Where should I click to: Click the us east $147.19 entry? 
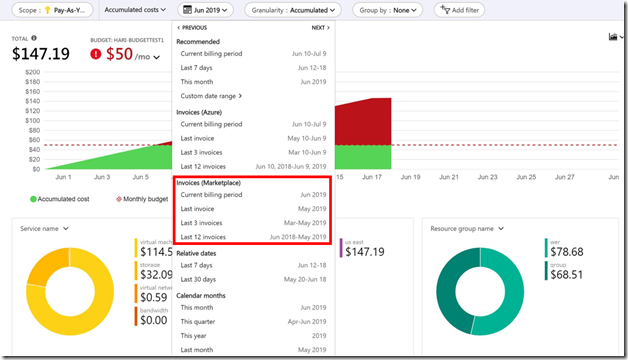pos(362,248)
